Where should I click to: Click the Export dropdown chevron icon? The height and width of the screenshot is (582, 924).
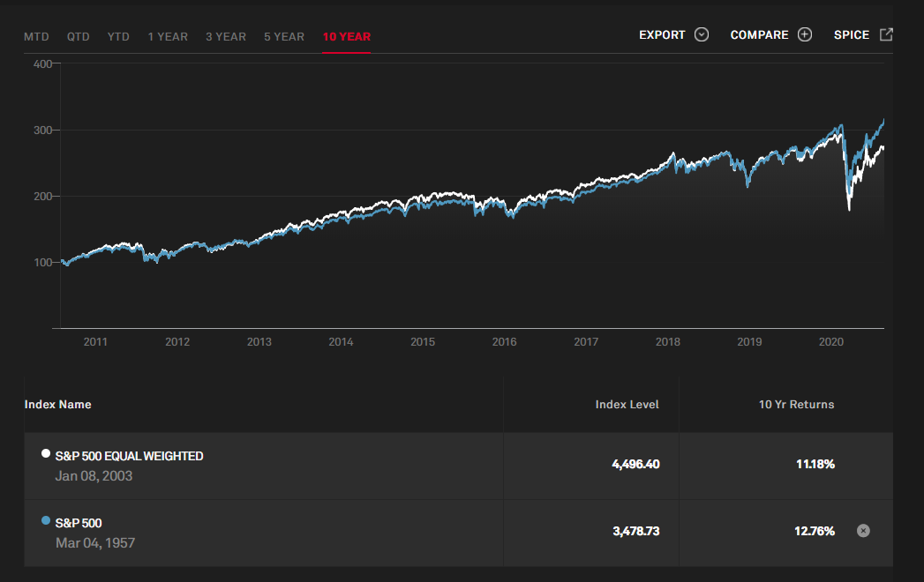click(x=702, y=35)
